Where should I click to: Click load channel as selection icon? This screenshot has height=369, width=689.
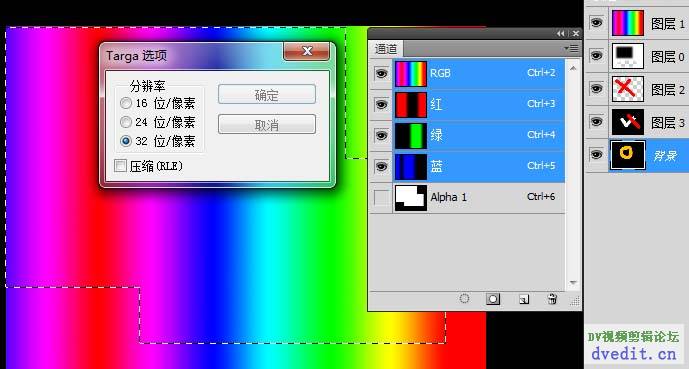click(464, 299)
